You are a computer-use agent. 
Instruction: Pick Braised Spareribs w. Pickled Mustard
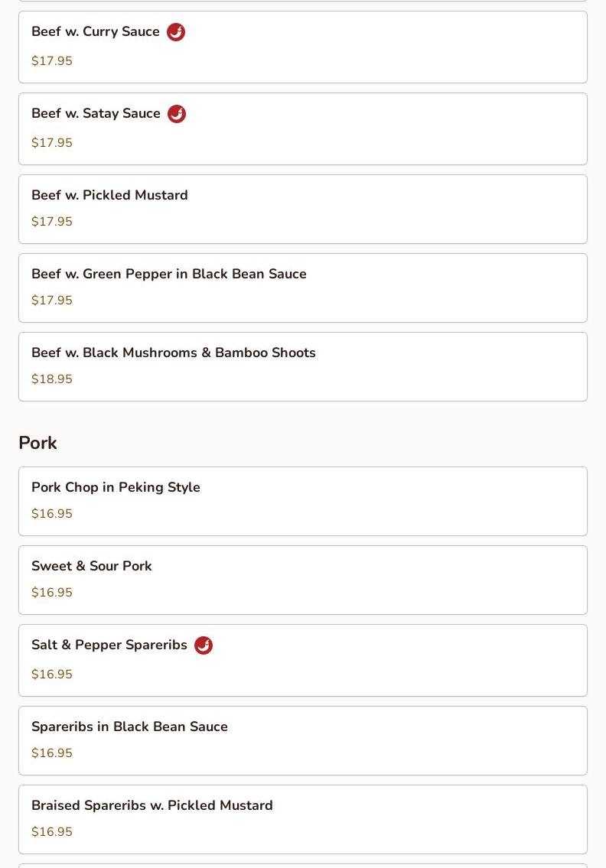[x=151, y=806]
